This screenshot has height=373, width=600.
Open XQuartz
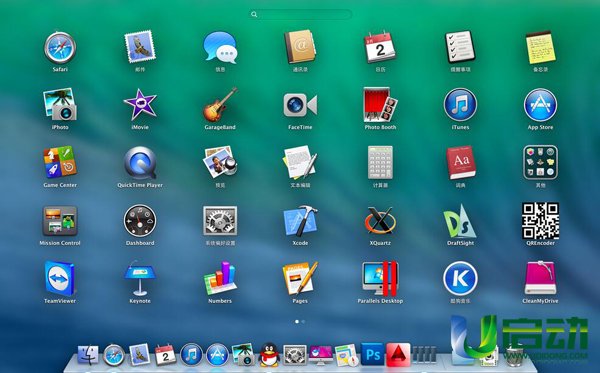tap(380, 221)
